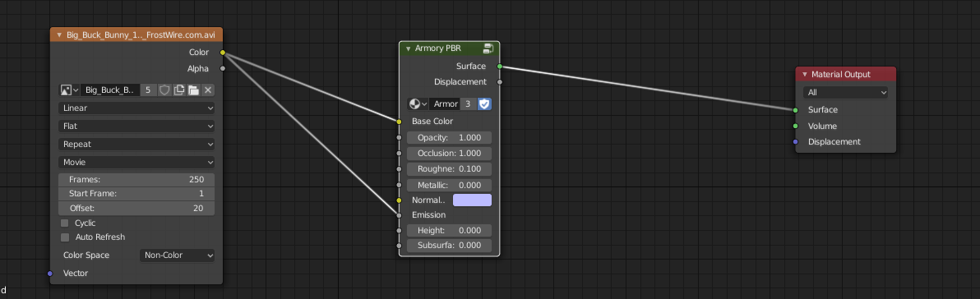Image resolution: width=980 pixels, height=299 pixels.
Task: Click the Height input socket
Action: (x=399, y=230)
